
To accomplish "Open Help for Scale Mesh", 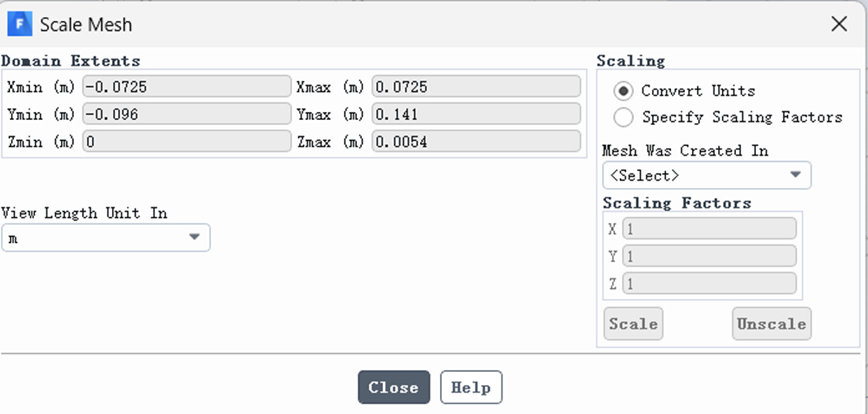I will (x=471, y=387).
